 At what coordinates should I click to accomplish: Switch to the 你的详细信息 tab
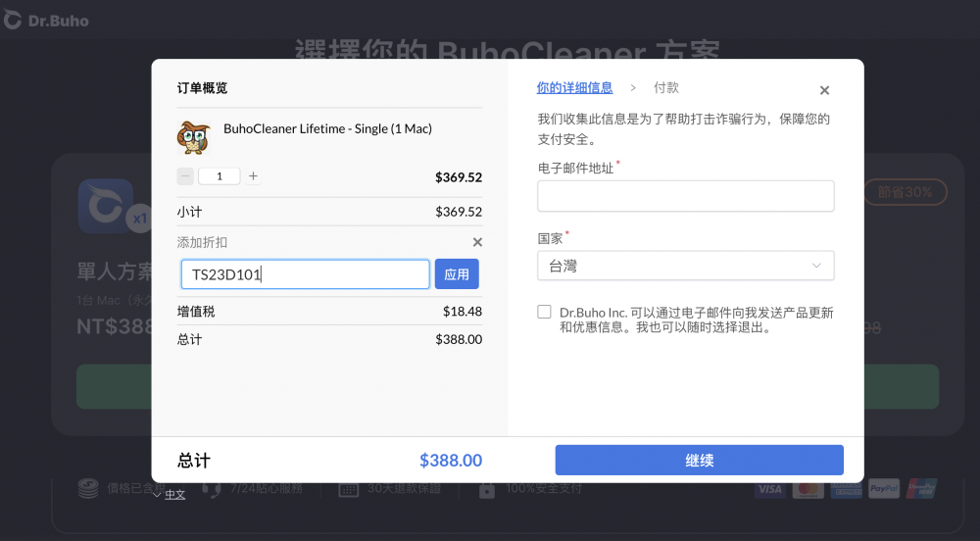pos(574,88)
